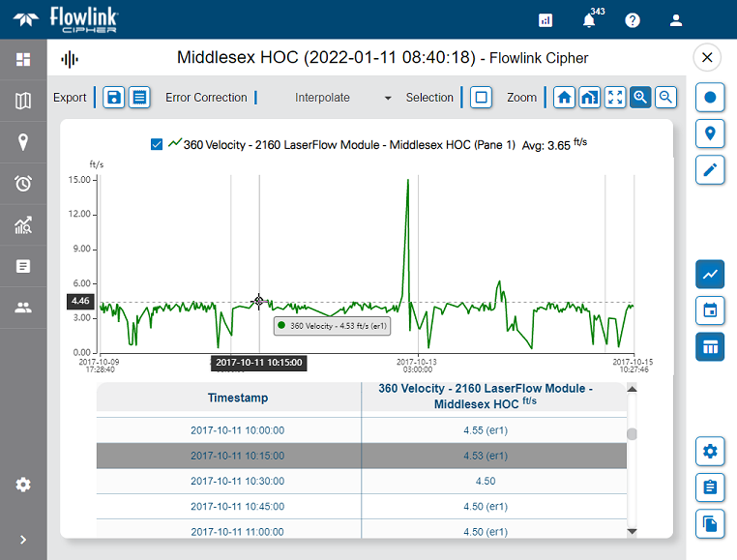Open the user account menu
This screenshot has width=737, height=560.
pyautogui.click(x=676, y=19)
